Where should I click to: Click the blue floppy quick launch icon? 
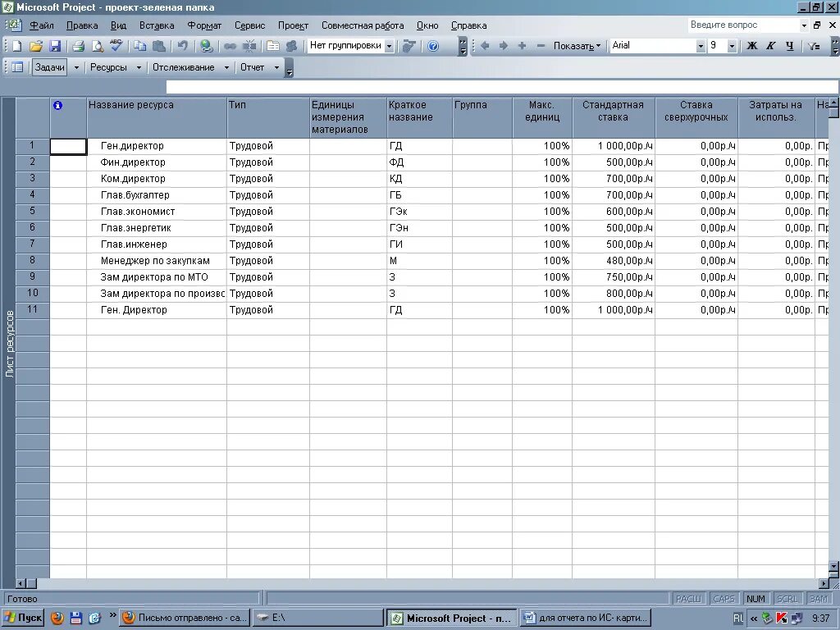[x=76, y=618]
